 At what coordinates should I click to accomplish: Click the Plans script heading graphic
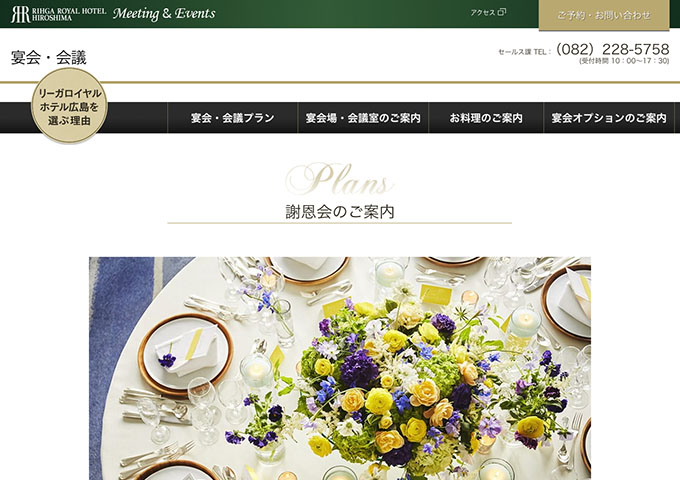click(340, 179)
